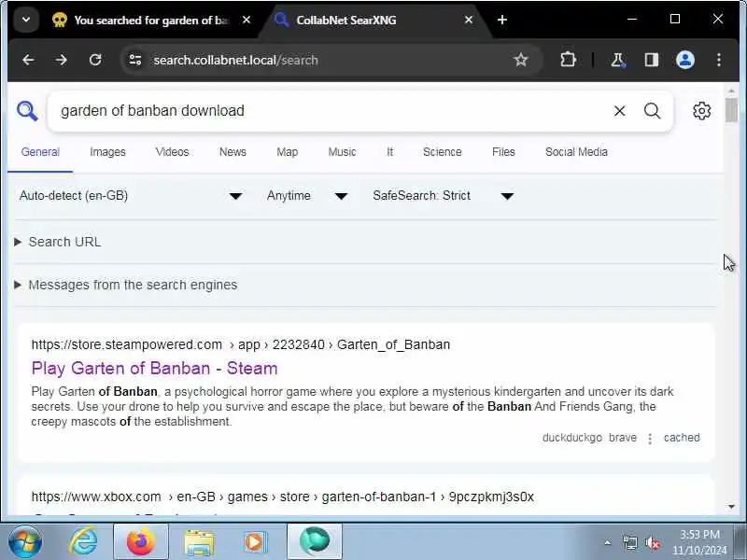Open the Chrome three-dot menu
Image resolution: width=747 pixels, height=560 pixels.
[718, 60]
